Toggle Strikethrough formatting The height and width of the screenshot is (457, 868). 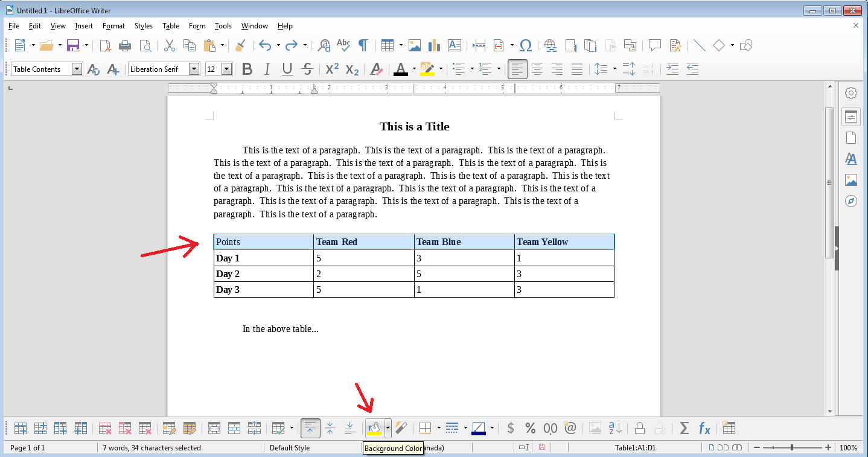(x=307, y=69)
